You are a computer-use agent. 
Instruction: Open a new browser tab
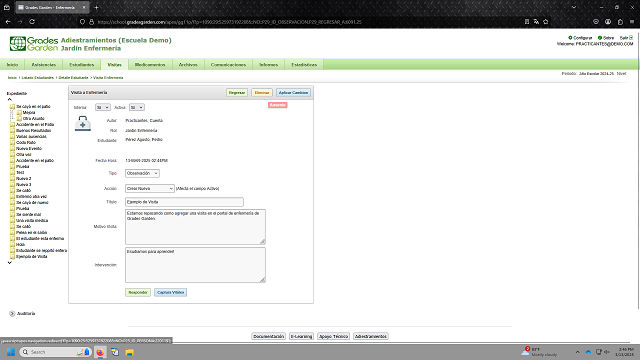point(96,7)
